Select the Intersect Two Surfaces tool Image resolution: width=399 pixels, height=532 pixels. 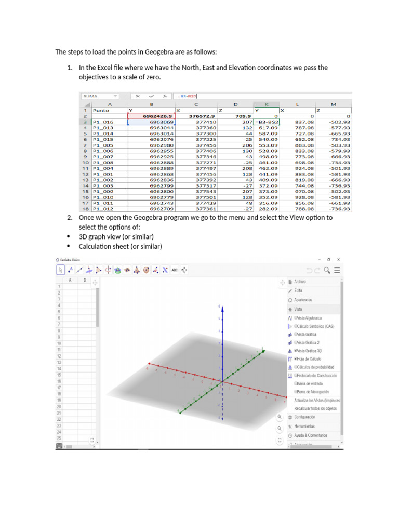point(117,270)
